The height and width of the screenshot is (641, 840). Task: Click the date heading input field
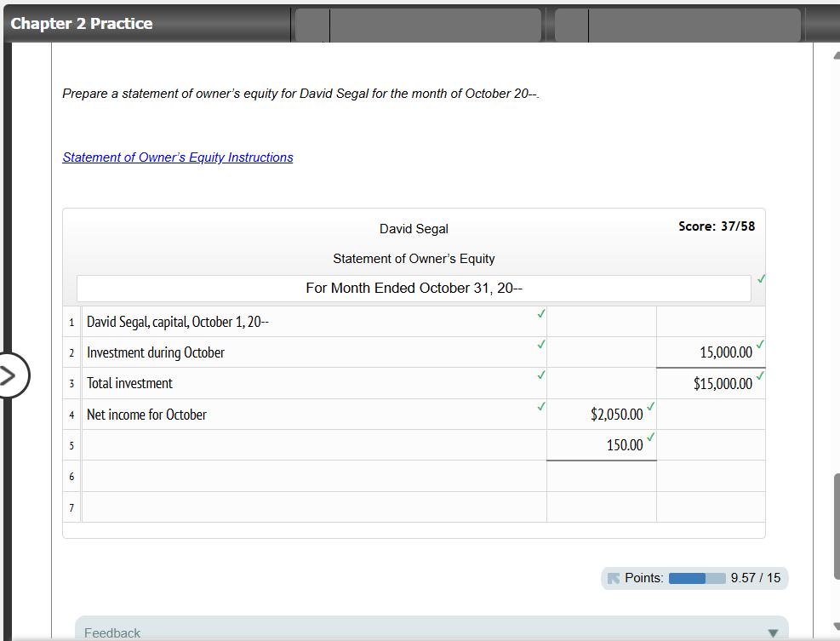(414, 288)
